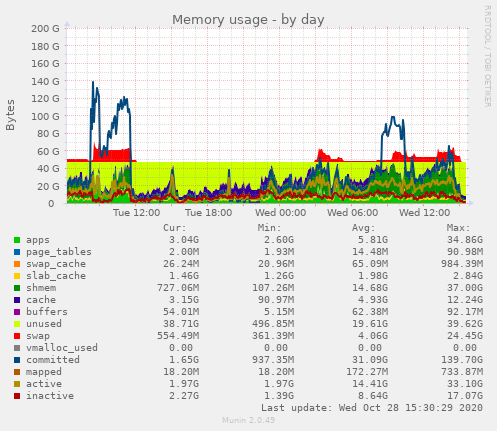Viewport: 497px width, 431px height.
Task: Click the Tue 12:00 axis label
Action: [136, 213]
